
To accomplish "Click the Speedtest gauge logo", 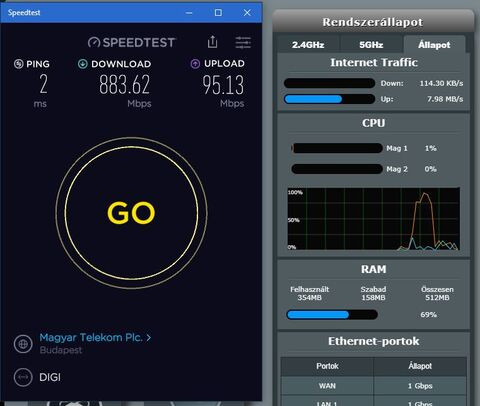I will pyautogui.click(x=94, y=42).
